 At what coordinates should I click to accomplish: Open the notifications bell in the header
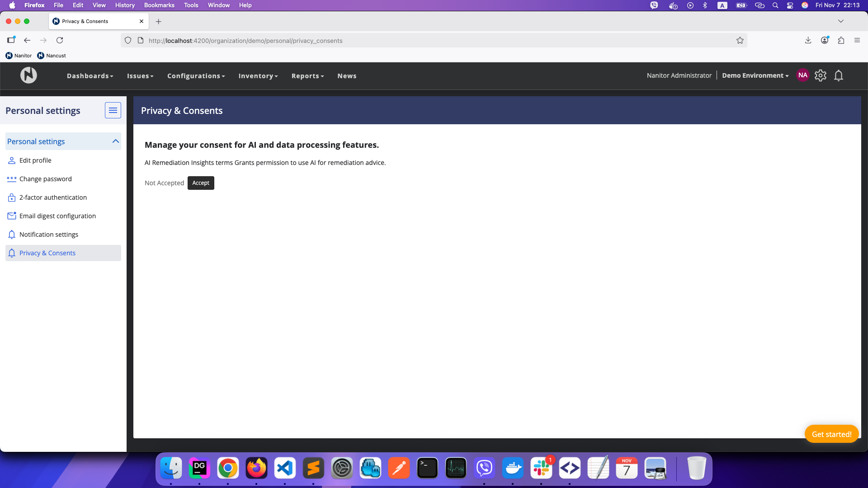click(839, 75)
